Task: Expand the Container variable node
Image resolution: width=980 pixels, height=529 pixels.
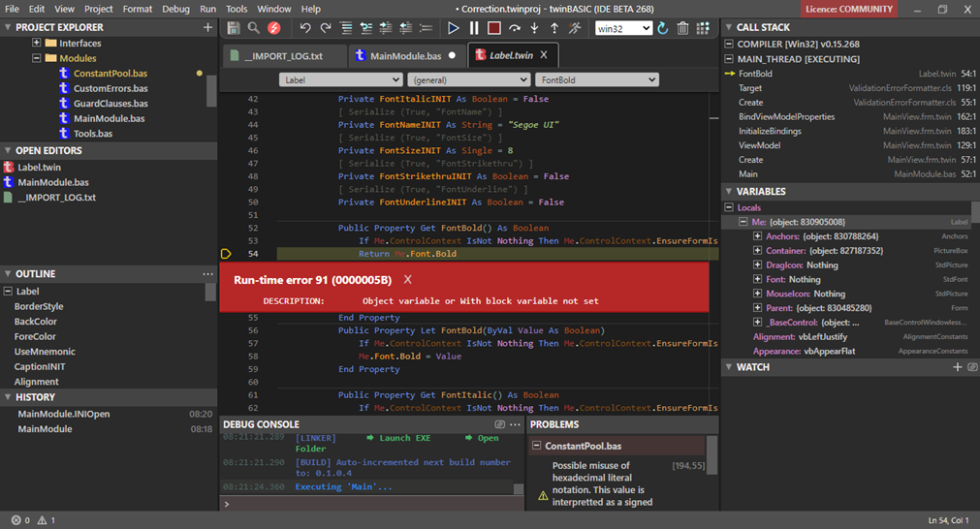Action: pos(757,250)
